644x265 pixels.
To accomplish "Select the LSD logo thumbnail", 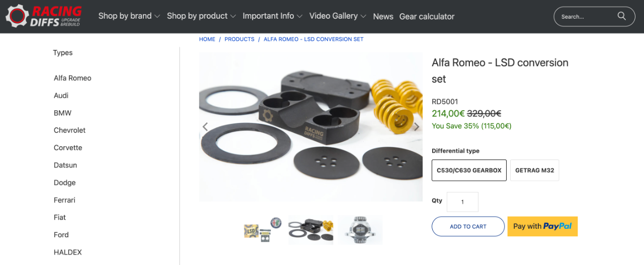I will click(x=263, y=230).
